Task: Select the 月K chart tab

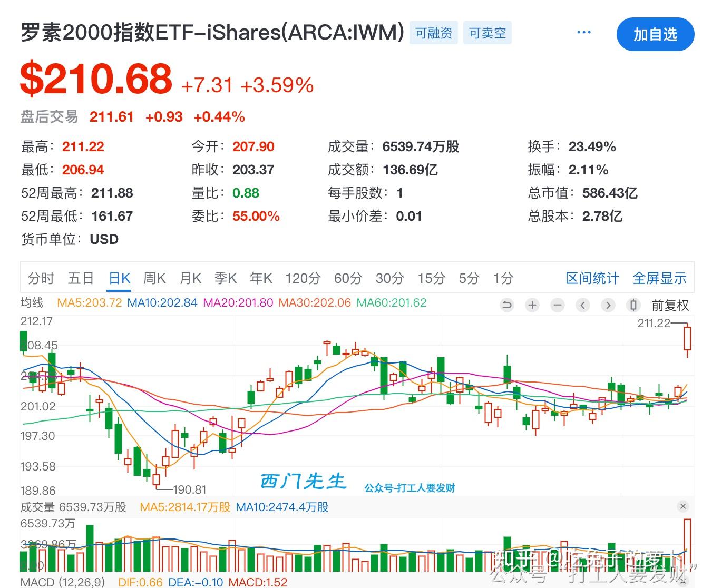Action: [x=190, y=278]
